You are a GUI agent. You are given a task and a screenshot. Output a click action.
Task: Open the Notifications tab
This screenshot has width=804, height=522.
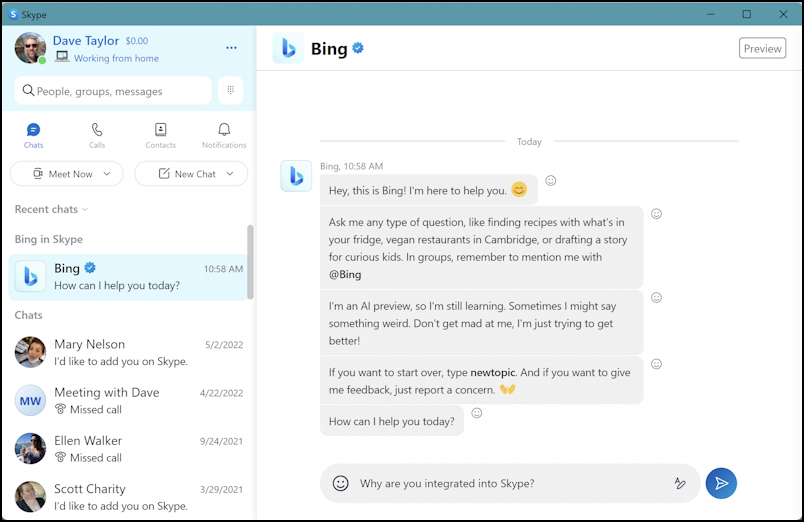[224, 136]
